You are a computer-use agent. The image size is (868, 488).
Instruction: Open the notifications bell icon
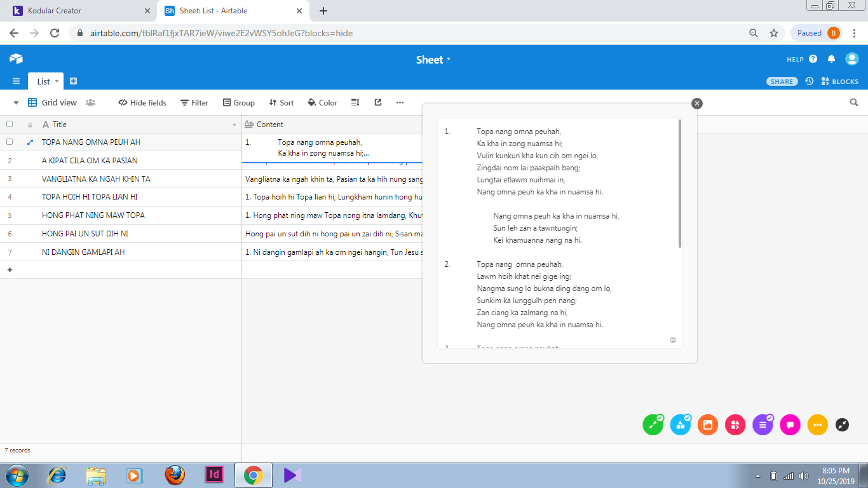point(831,59)
